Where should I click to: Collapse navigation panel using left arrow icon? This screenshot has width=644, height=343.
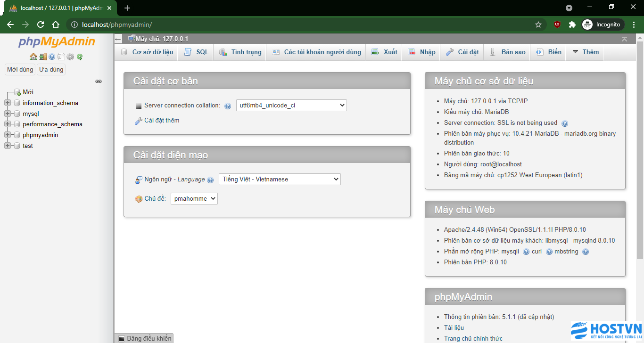[x=118, y=39]
